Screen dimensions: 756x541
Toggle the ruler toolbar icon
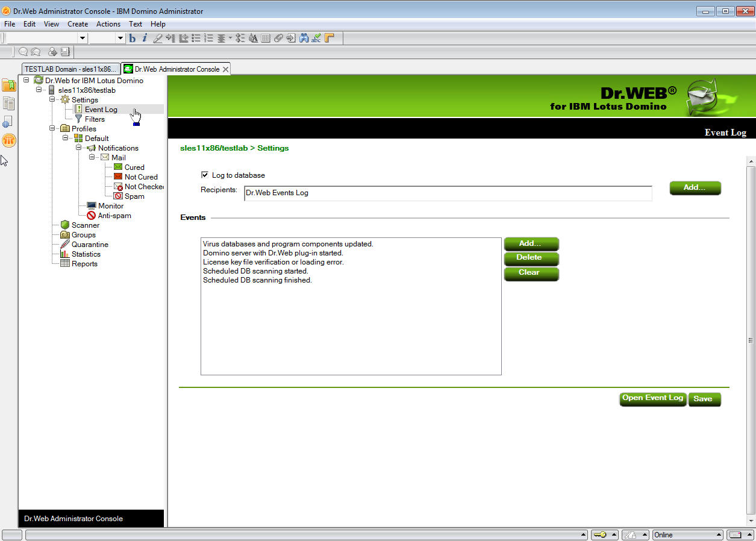tap(330, 38)
